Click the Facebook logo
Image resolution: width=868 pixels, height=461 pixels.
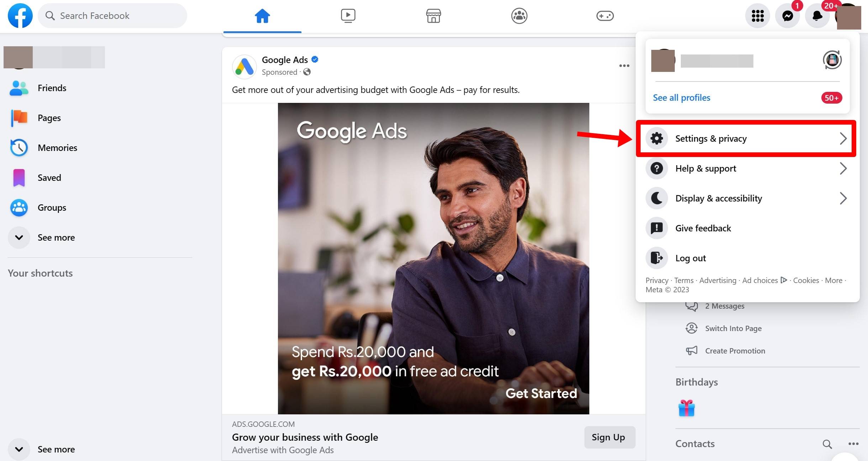coord(20,16)
